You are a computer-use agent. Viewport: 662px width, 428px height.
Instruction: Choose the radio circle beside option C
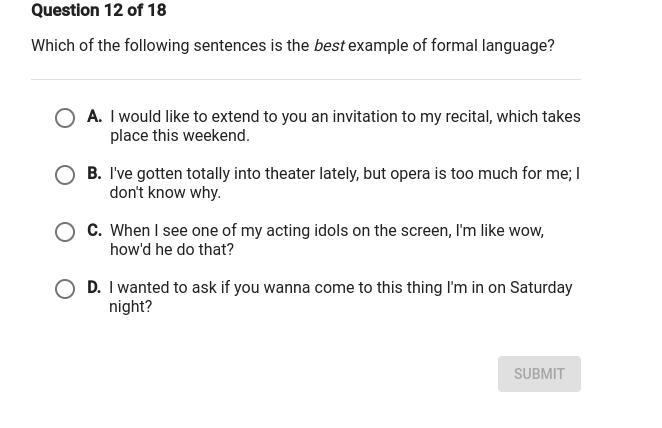pos(65,232)
